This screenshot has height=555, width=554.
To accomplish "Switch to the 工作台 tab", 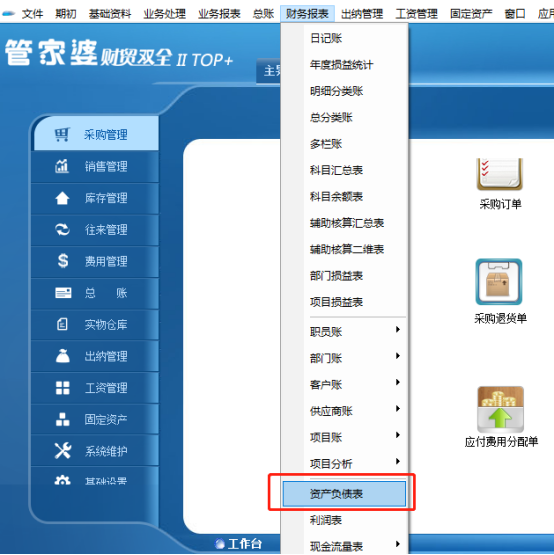I will coord(238,544).
